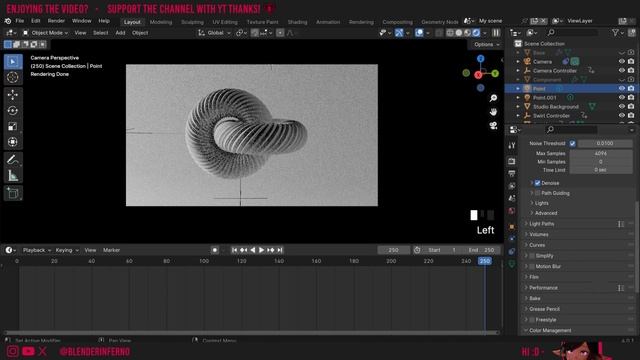640x360 pixels.
Task: Hide Studio Background with eye icon
Action: [x=622, y=107]
